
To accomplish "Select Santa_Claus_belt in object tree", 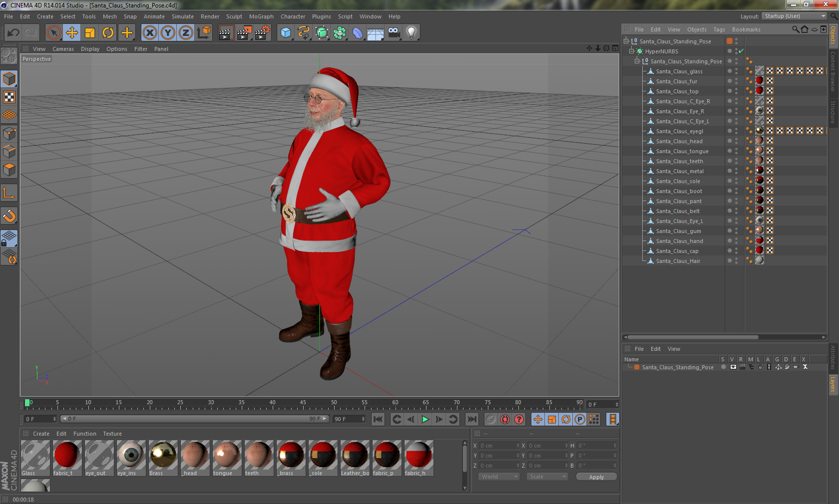I will [x=677, y=211].
